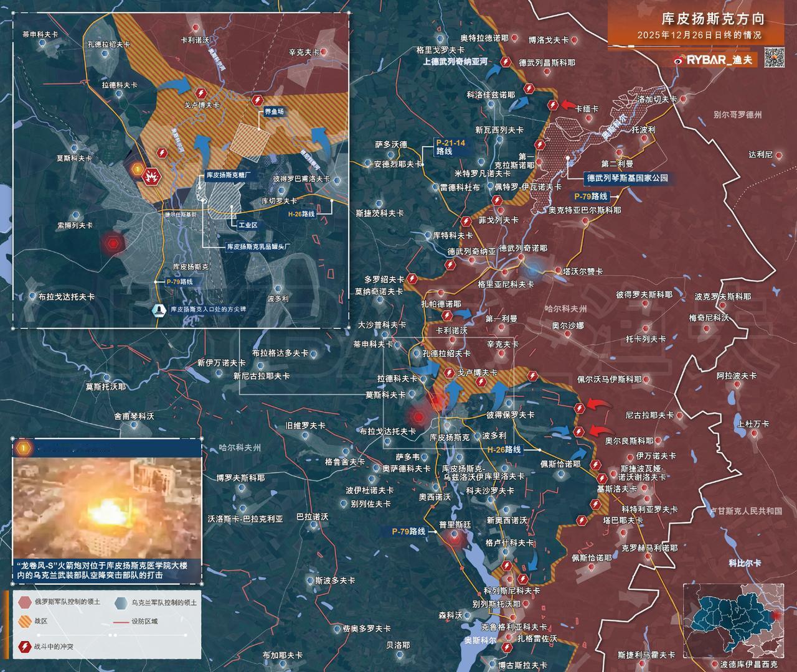797x672 pixels.
Task: Click the clash icon left of 基斯洛夫卡
Action: [x=601, y=478]
